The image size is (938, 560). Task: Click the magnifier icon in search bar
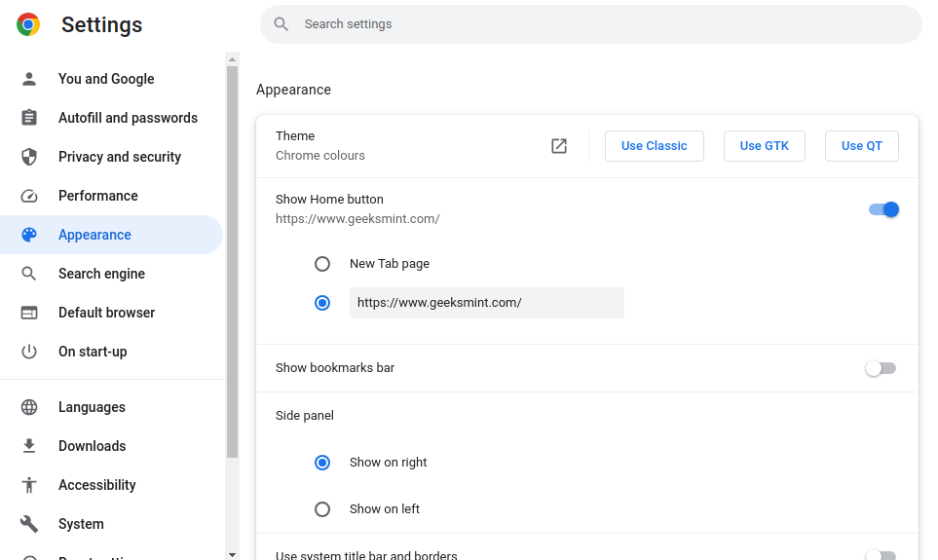pyautogui.click(x=281, y=24)
